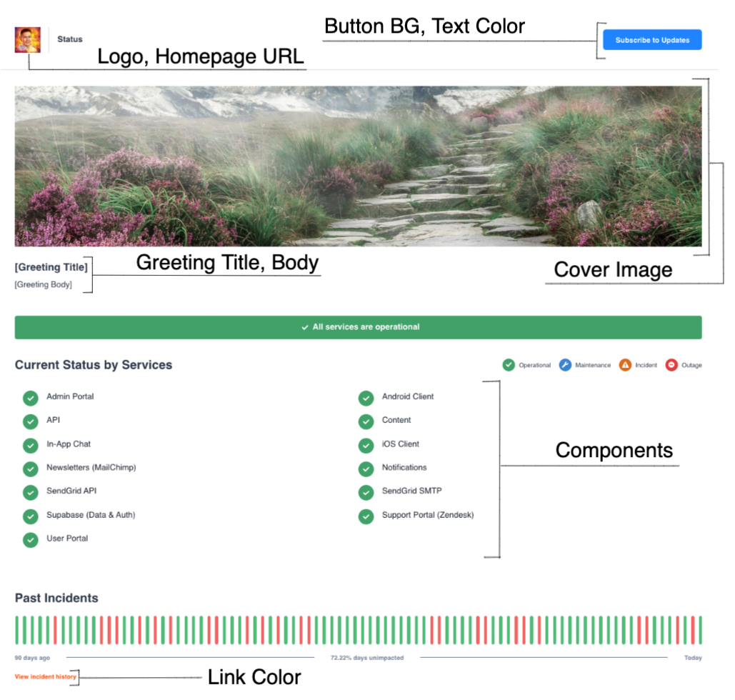
Task: Click the All services are operational banner
Action: coord(358,327)
